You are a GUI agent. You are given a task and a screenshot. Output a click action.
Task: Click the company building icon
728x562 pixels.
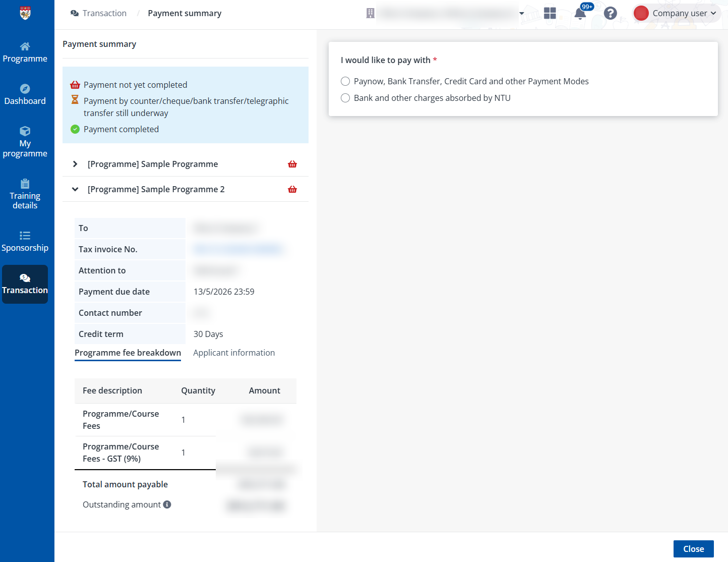coord(371,13)
